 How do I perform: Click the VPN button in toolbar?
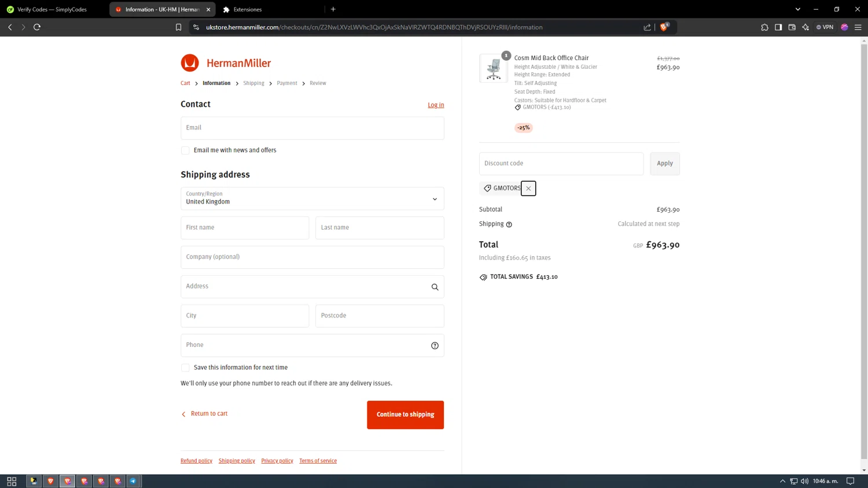pos(825,27)
